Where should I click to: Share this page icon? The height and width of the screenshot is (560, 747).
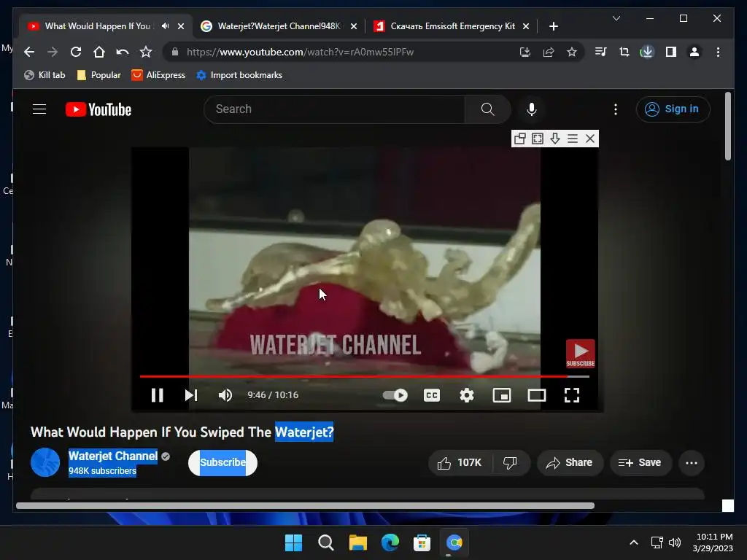tap(549, 52)
